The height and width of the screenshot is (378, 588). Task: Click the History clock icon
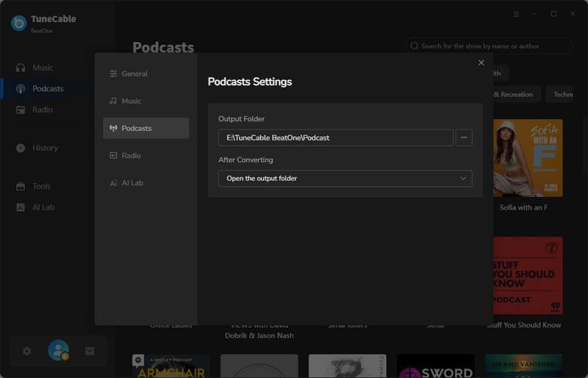pos(21,149)
